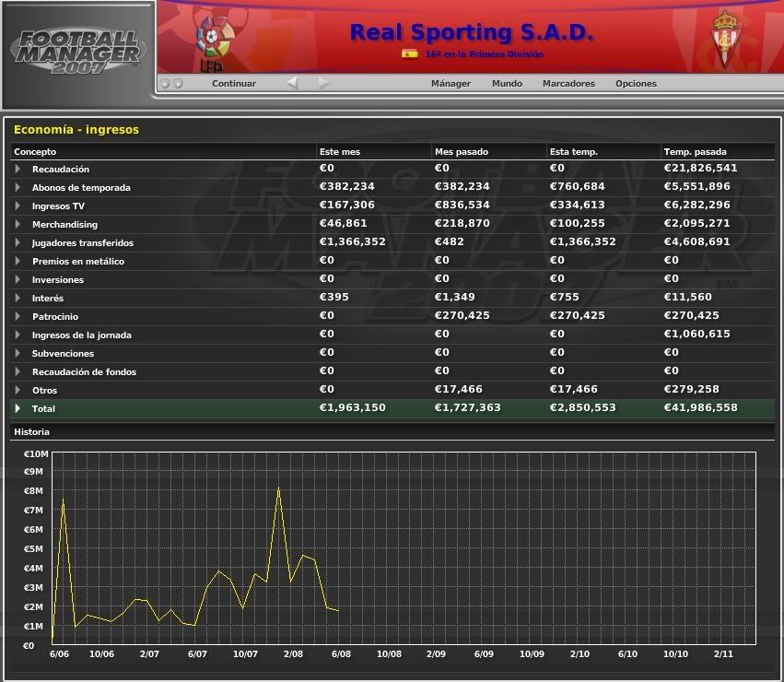Screen dimensions: 784x682
Task: Click the Football Manager 2007 logo
Action: (78, 52)
